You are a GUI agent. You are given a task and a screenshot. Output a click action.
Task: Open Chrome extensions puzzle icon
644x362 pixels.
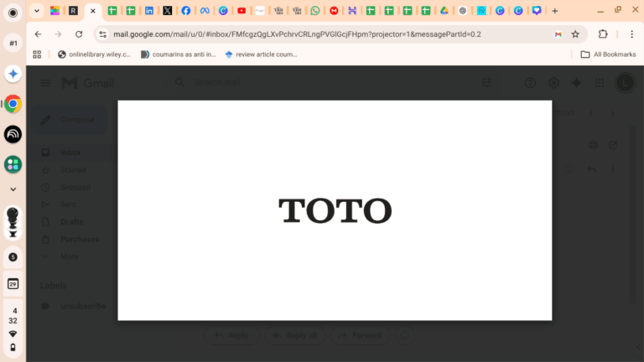pyautogui.click(x=602, y=34)
